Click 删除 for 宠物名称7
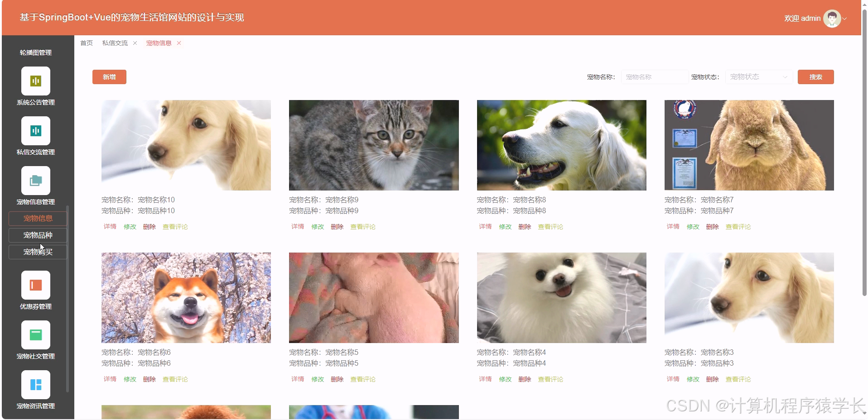The image size is (868, 420). [712, 227]
